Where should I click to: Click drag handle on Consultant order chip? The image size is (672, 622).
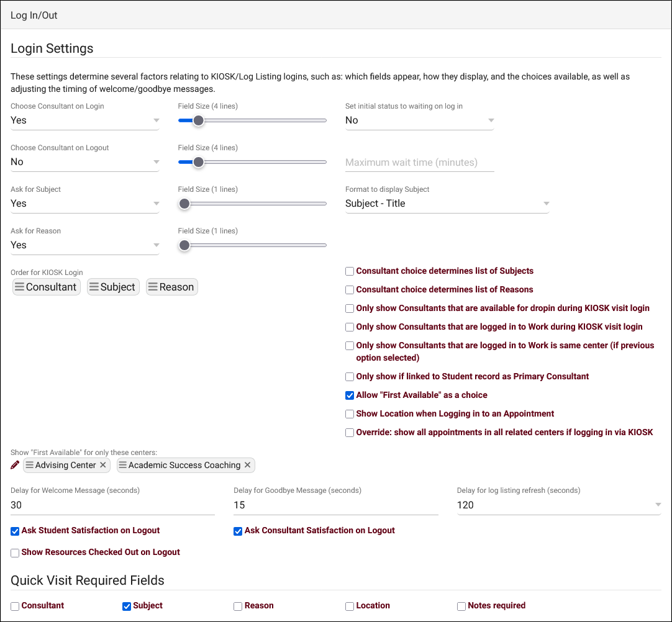click(x=20, y=287)
